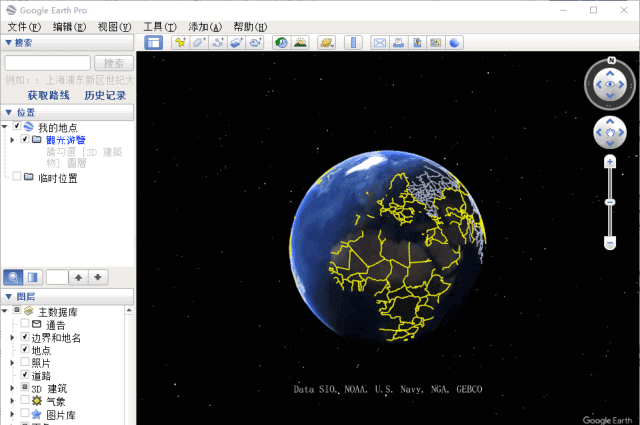The width and height of the screenshot is (640, 425).
Task: Record a tour with the camera icon
Action: pos(256,42)
